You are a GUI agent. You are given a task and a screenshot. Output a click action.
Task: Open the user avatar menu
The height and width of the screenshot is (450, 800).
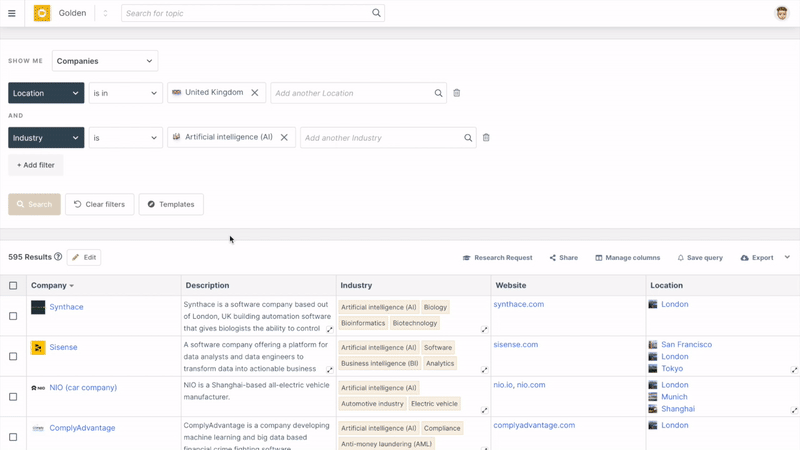pos(782,13)
